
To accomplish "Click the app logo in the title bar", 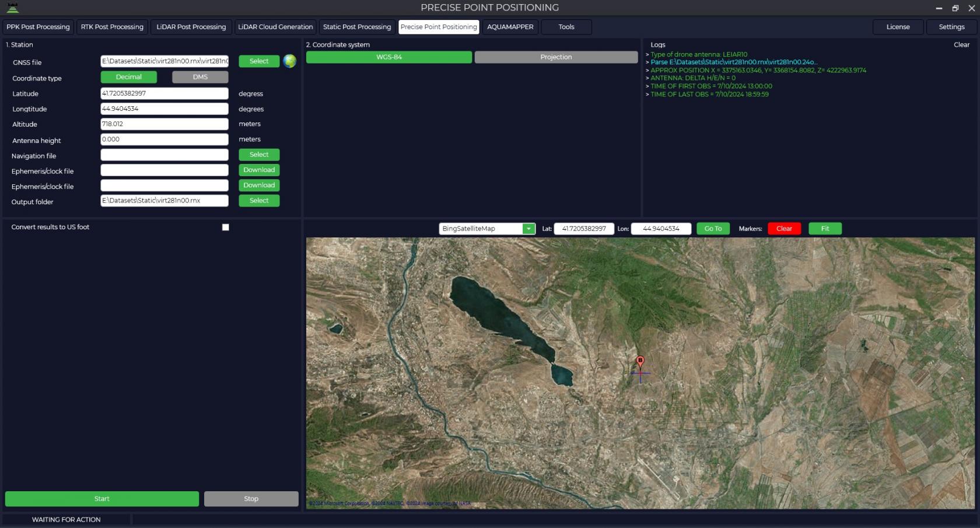I will pos(12,8).
